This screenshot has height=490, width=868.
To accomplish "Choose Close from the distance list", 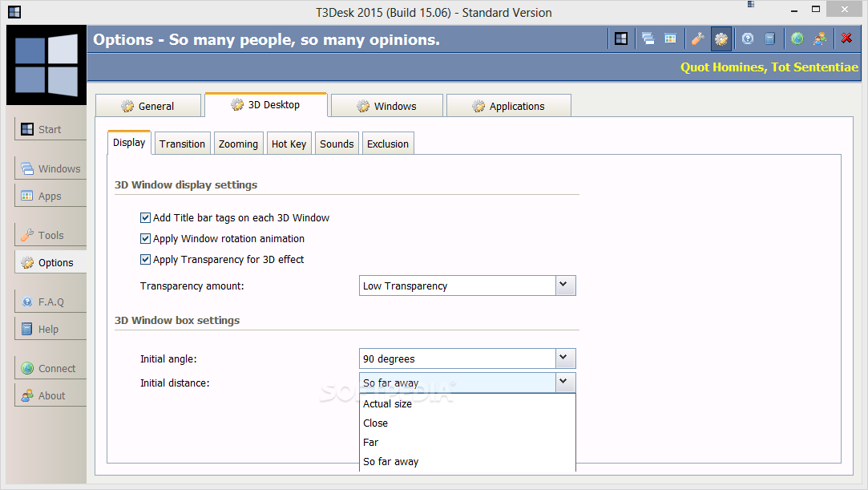I will point(467,423).
